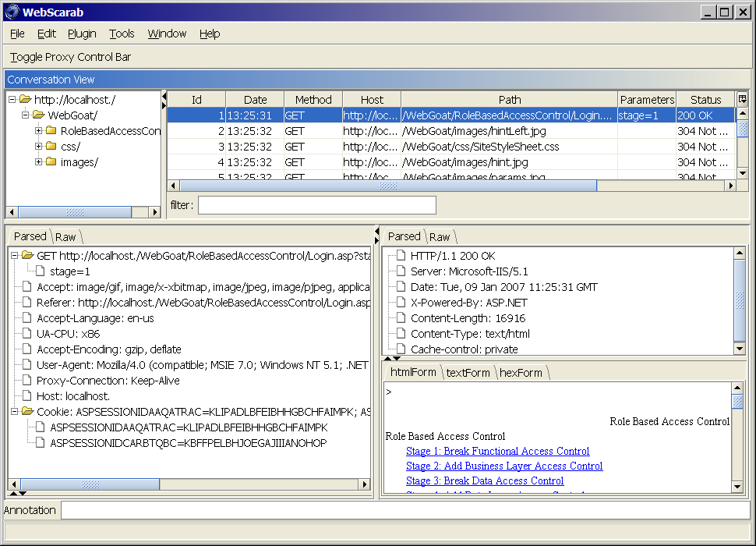Switch response pane to Raw tab

440,237
